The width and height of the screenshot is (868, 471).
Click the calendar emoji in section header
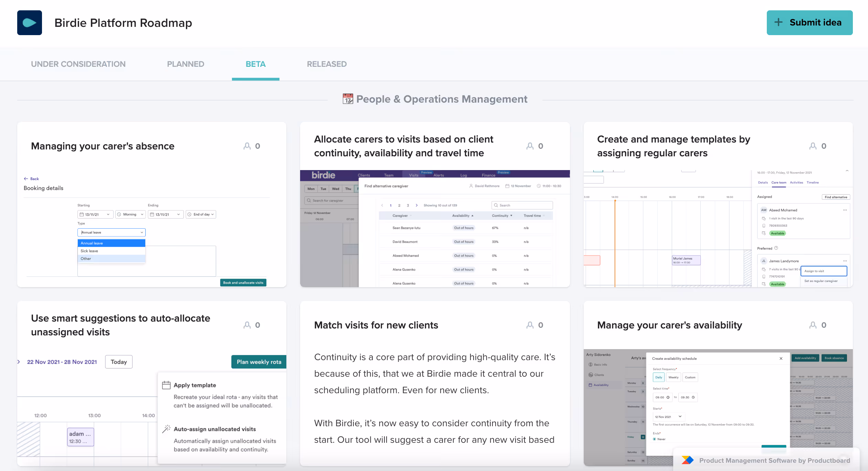tap(348, 99)
